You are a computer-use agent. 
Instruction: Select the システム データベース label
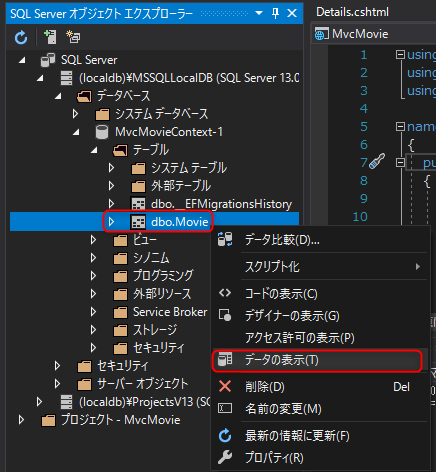click(x=162, y=114)
